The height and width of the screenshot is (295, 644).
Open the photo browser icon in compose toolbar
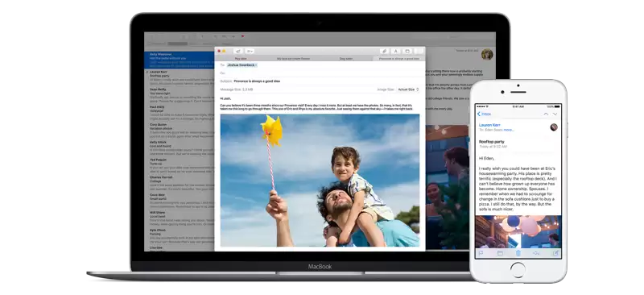407,51
